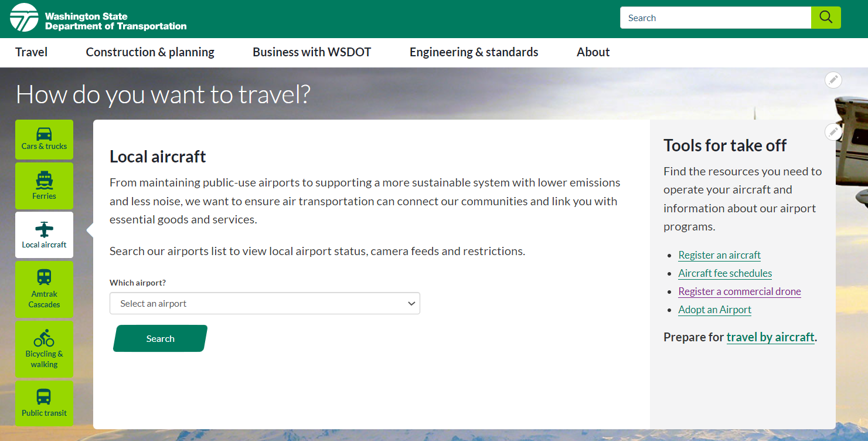Select the Bicycling & walking icon
This screenshot has width=868, height=441.
click(44, 338)
